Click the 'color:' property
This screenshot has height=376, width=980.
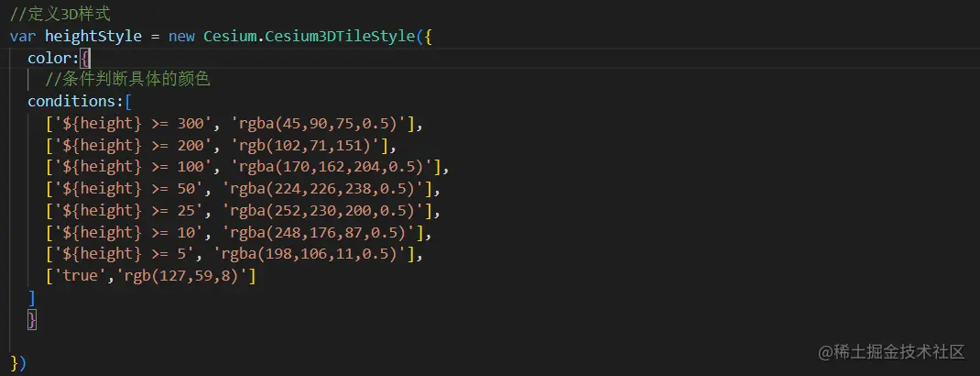[x=54, y=58]
